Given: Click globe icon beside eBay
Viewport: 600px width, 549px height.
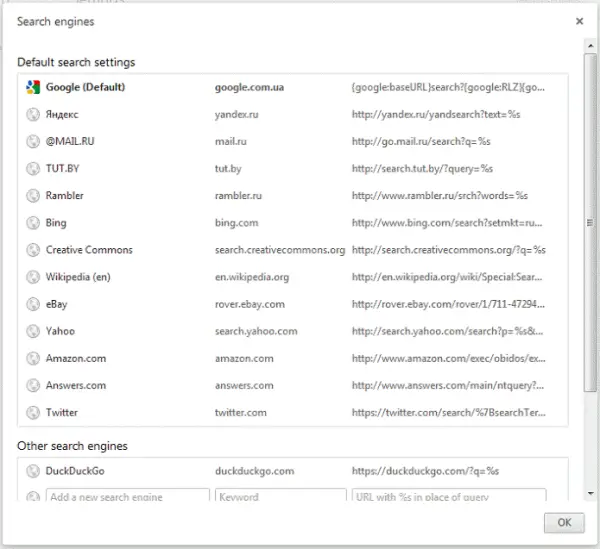Looking at the screenshot, I should (x=33, y=304).
